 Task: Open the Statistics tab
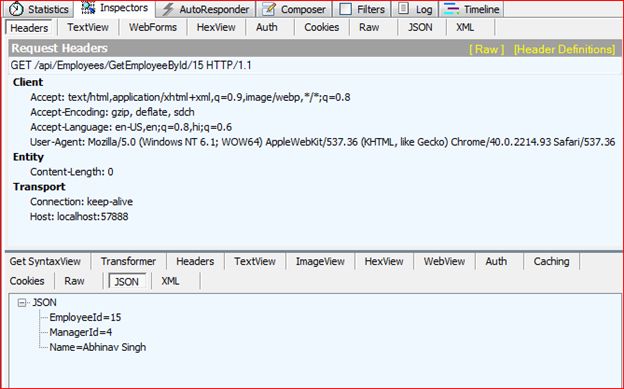click(x=39, y=9)
